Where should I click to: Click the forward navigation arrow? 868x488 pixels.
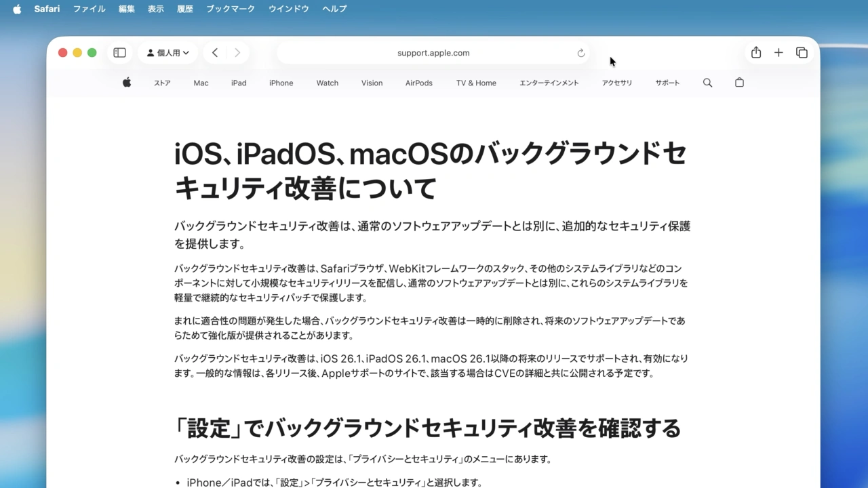pos(237,52)
